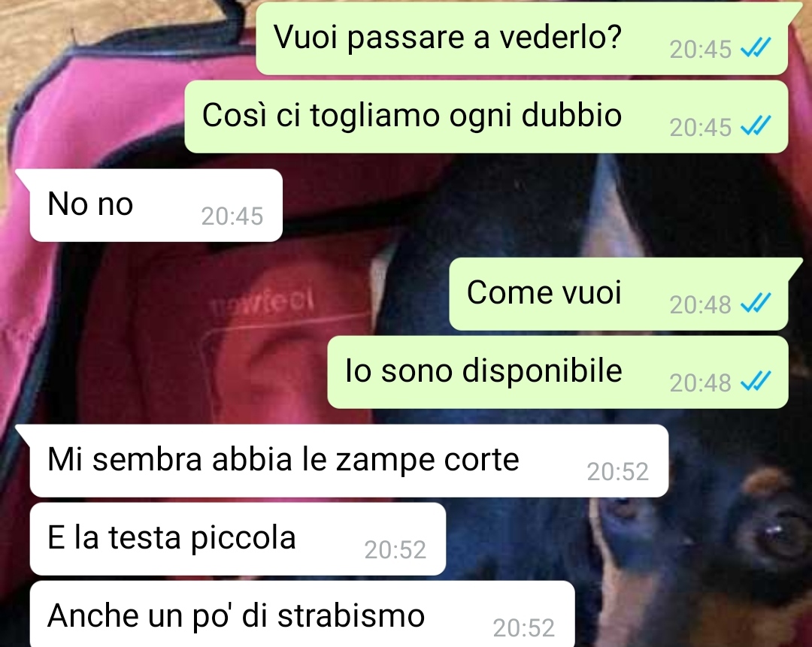Tap the received 'No no' message
Viewport: 812px width, 647px height.
coord(156,205)
